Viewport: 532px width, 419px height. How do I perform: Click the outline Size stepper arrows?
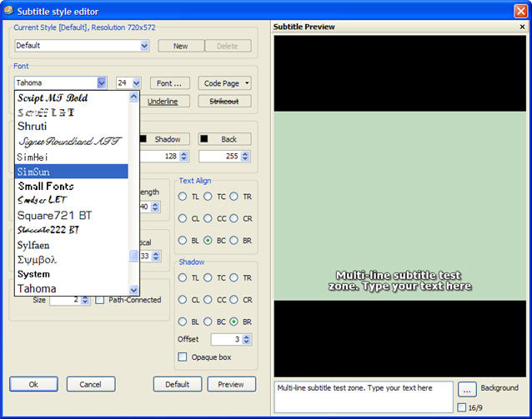(86, 300)
